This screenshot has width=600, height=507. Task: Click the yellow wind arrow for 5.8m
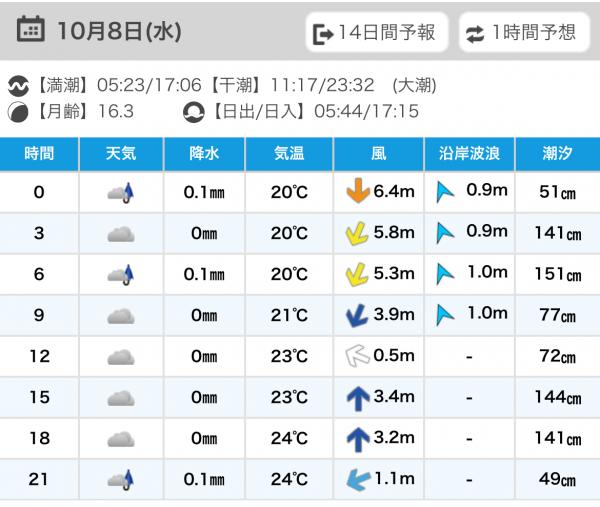(356, 233)
